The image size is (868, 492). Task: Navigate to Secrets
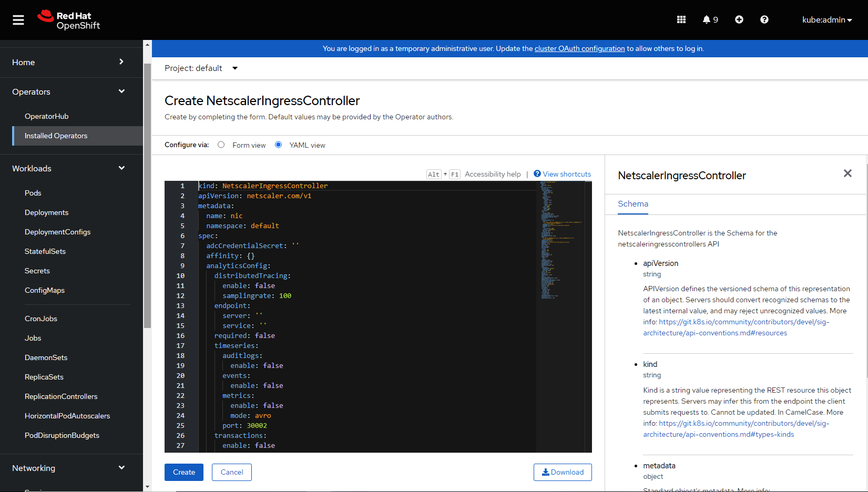point(37,271)
